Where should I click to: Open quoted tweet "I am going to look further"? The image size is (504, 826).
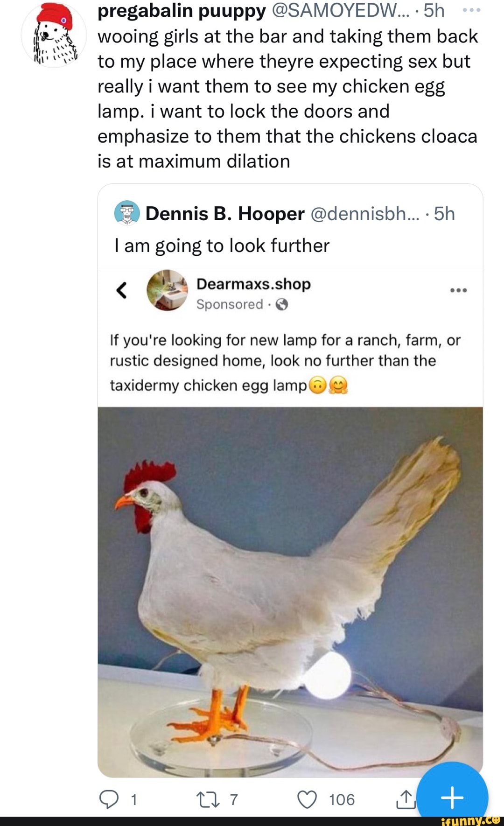point(222,245)
